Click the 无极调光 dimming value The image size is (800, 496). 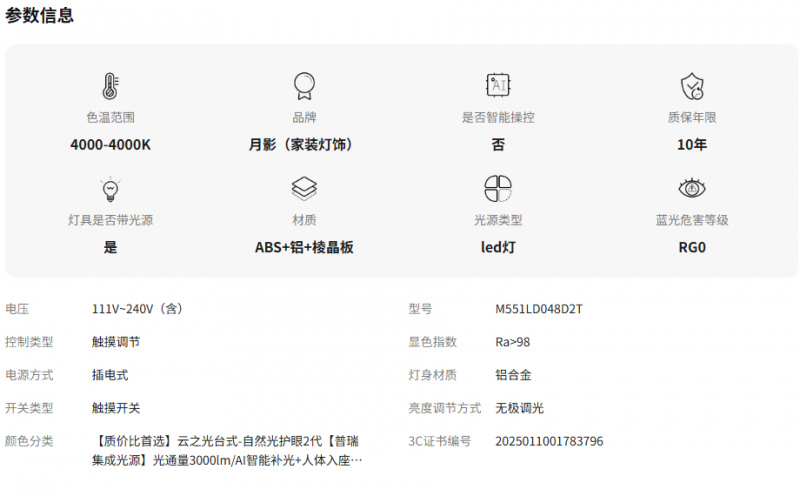click(519, 408)
